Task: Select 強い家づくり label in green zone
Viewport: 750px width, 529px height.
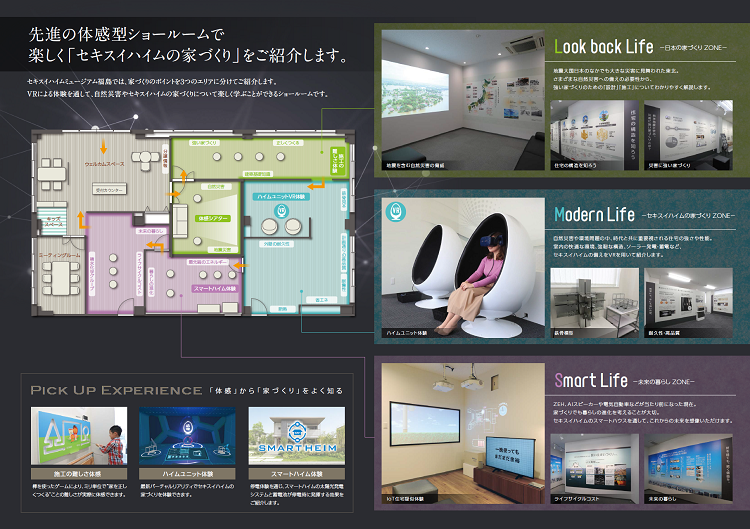Action: [204, 143]
